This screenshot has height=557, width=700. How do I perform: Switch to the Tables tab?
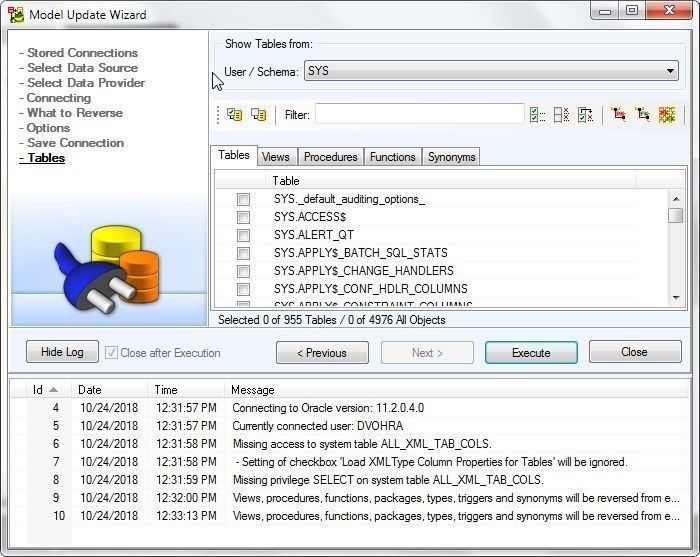[x=234, y=155]
